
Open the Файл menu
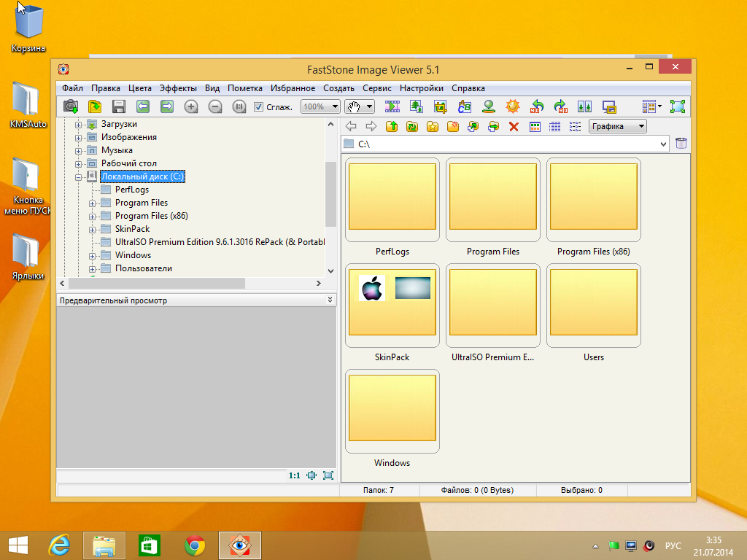[72, 88]
